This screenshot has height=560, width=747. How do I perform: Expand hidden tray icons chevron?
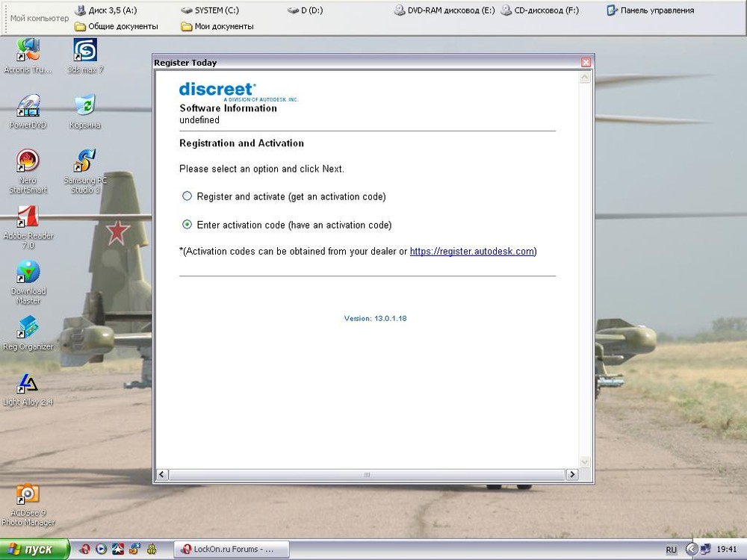pos(691,550)
